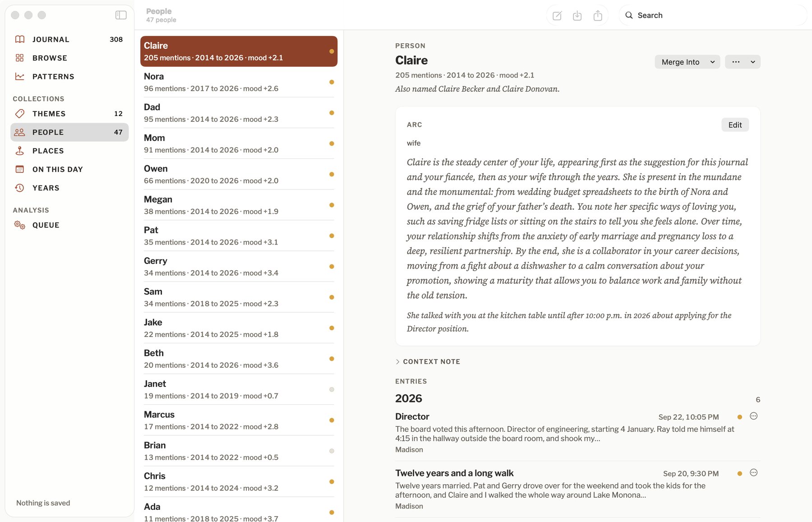Viewport: 812px width, 522px height.
Task: Open more options on Twelve years entry
Action: click(753, 472)
